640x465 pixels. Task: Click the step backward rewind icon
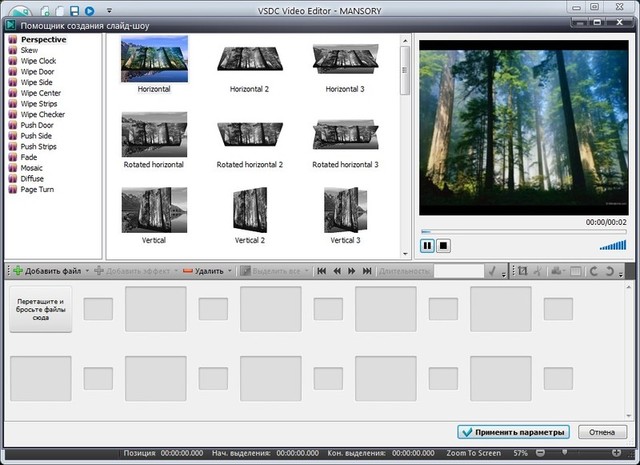tap(337, 271)
